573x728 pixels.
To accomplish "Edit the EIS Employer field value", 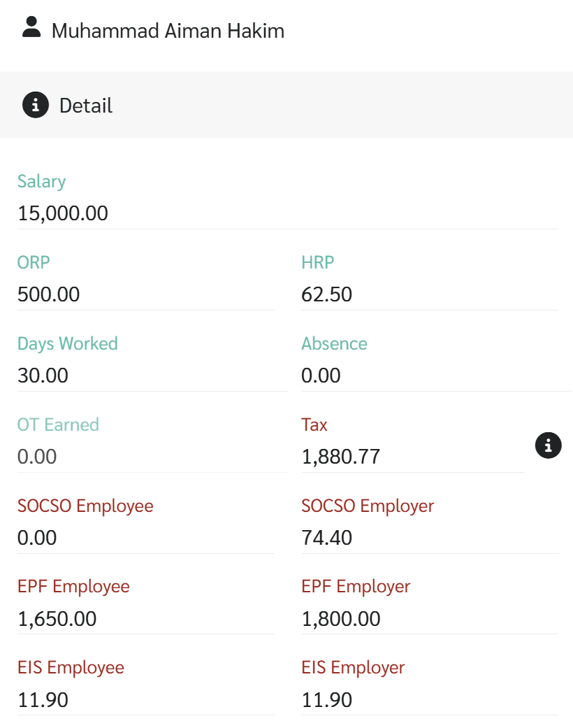I will [x=430, y=700].
